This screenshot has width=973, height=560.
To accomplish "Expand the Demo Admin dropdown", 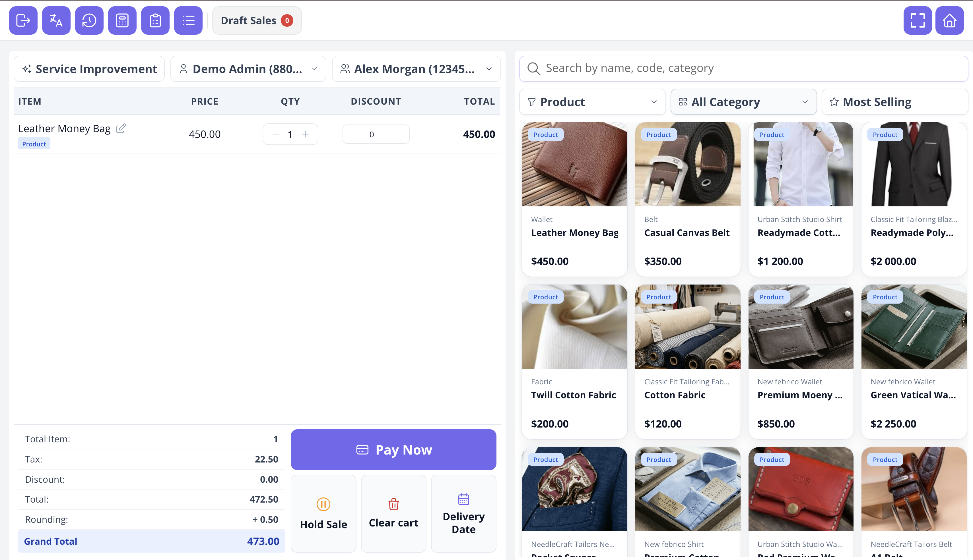I will pos(248,69).
